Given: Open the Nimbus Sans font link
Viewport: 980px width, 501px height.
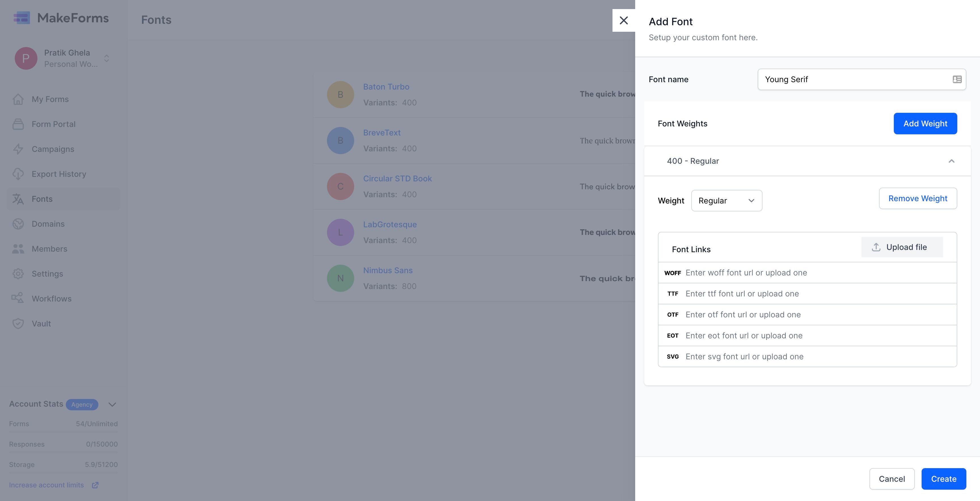Looking at the screenshot, I should (388, 270).
